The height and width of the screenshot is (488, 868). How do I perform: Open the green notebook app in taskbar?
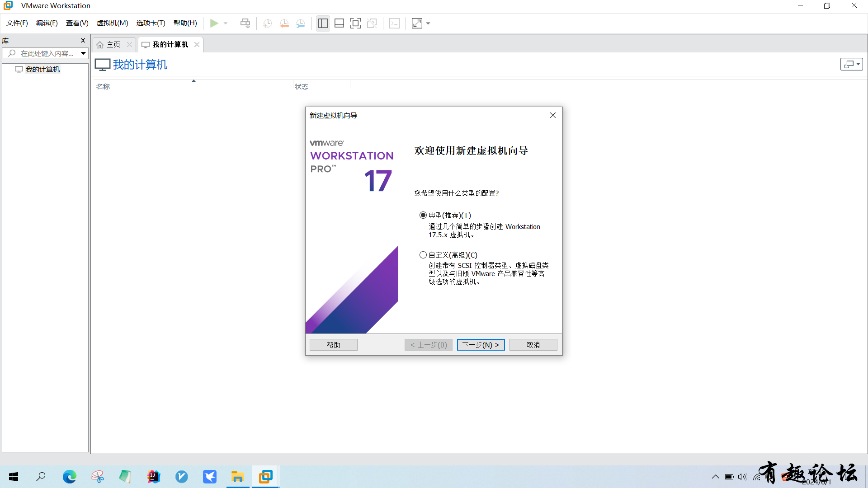(125, 476)
